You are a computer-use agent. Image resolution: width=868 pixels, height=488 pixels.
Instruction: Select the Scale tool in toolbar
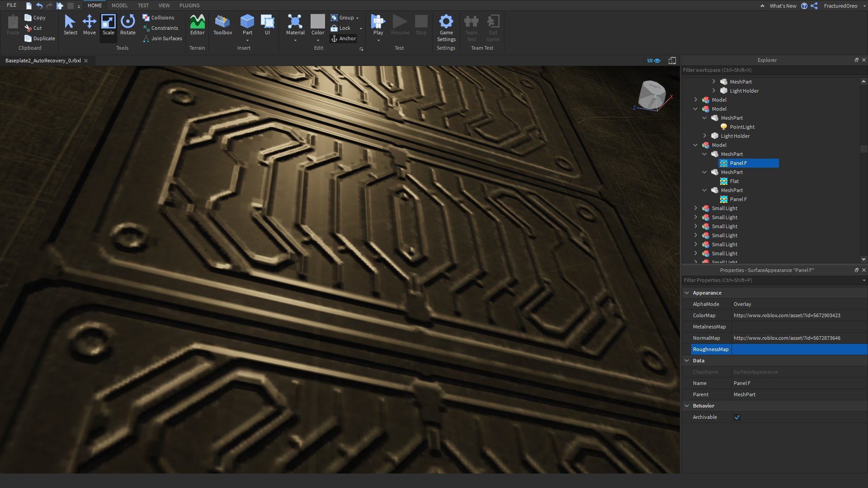108,26
